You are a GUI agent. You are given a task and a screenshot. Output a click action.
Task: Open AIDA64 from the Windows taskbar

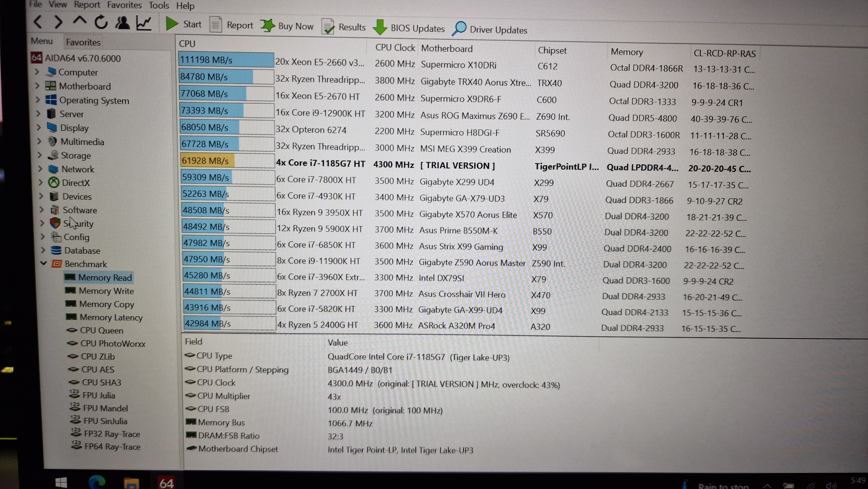click(x=166, y=482)
